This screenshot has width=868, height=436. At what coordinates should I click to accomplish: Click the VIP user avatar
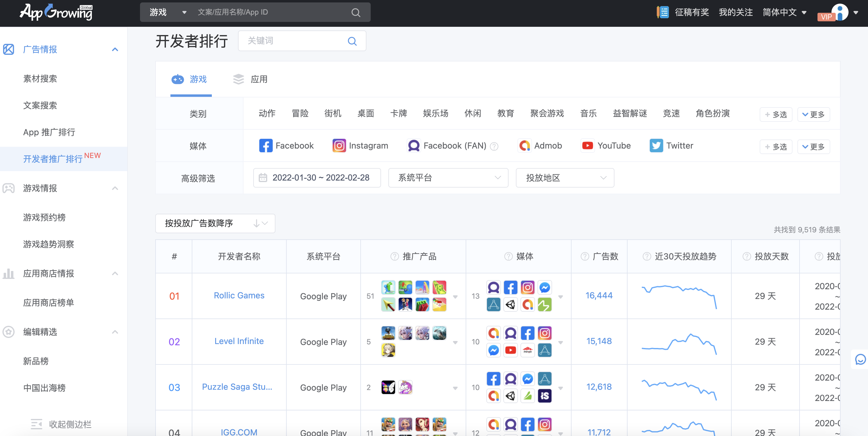839,12
